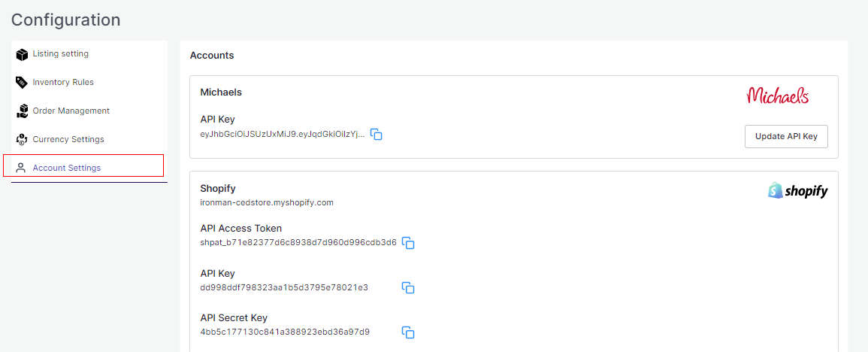
Task: Click the Currency Settings icon in sidebar
Action: tap(22, 140)
